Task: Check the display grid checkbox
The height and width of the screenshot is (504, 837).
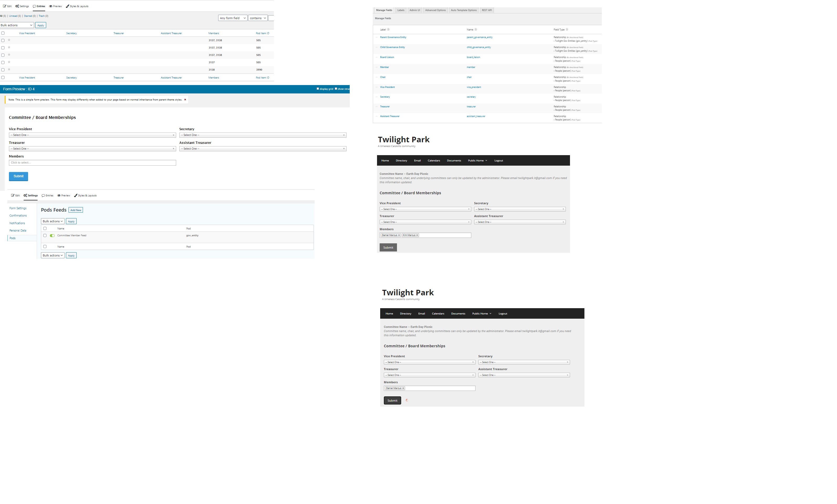Action: click(x=318, y=89)
